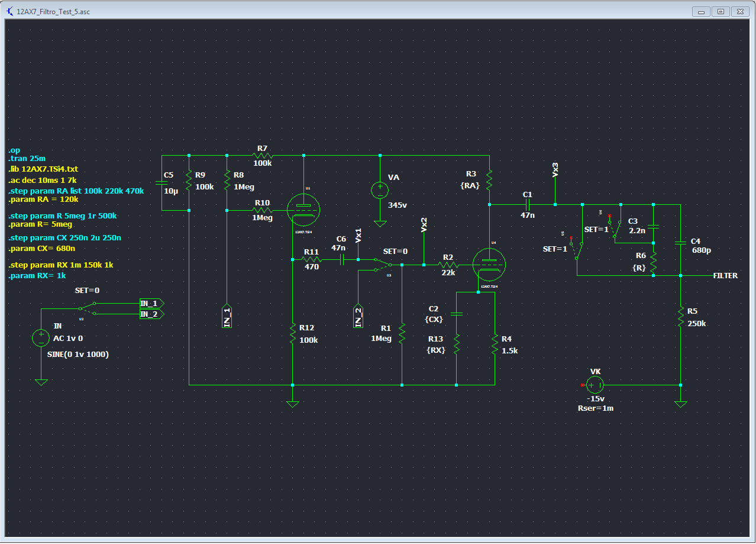
Task: Select the C4 680p capacitor symbol
Action: (x=680, y=242)
